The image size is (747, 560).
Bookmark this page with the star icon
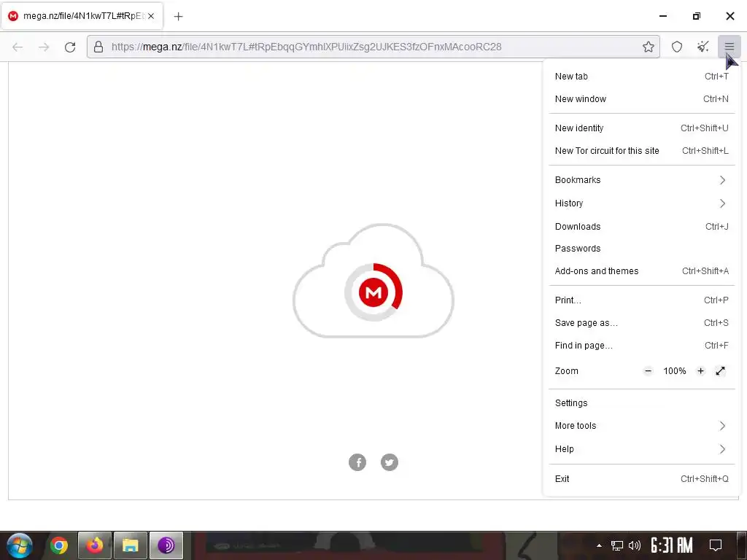(648, 47)
